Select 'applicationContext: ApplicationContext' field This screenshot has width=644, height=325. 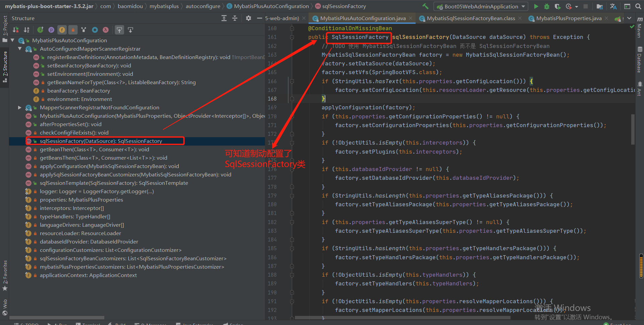88,275
